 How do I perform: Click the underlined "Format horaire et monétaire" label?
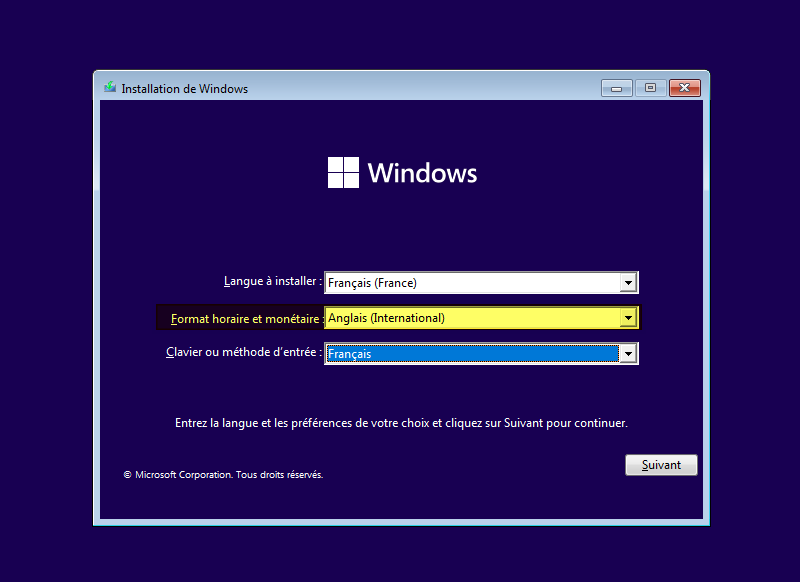(245, 317)
